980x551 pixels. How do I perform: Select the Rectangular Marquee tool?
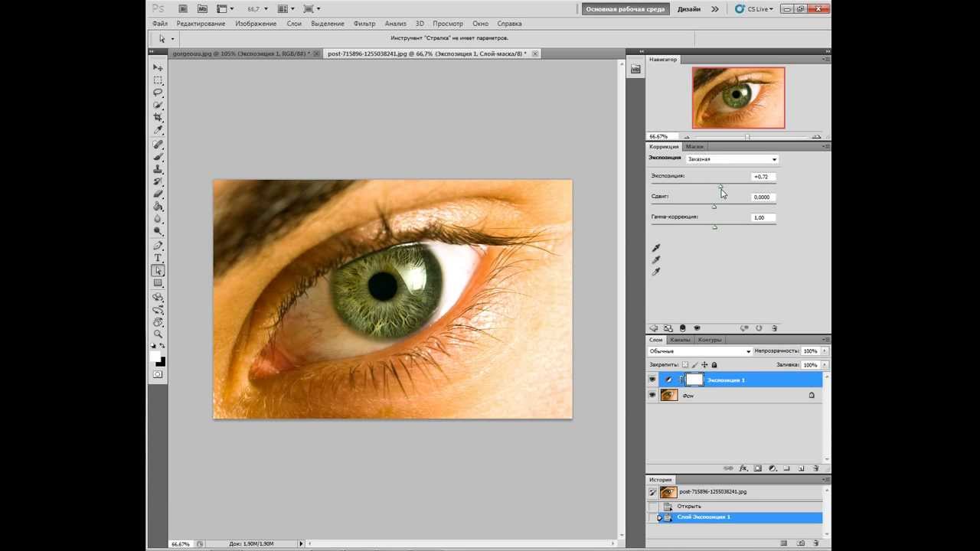[158, 80]
